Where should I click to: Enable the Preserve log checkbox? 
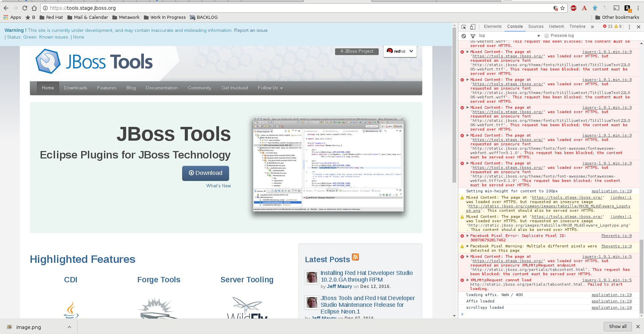pyautogui.click(x=546, y=36)
